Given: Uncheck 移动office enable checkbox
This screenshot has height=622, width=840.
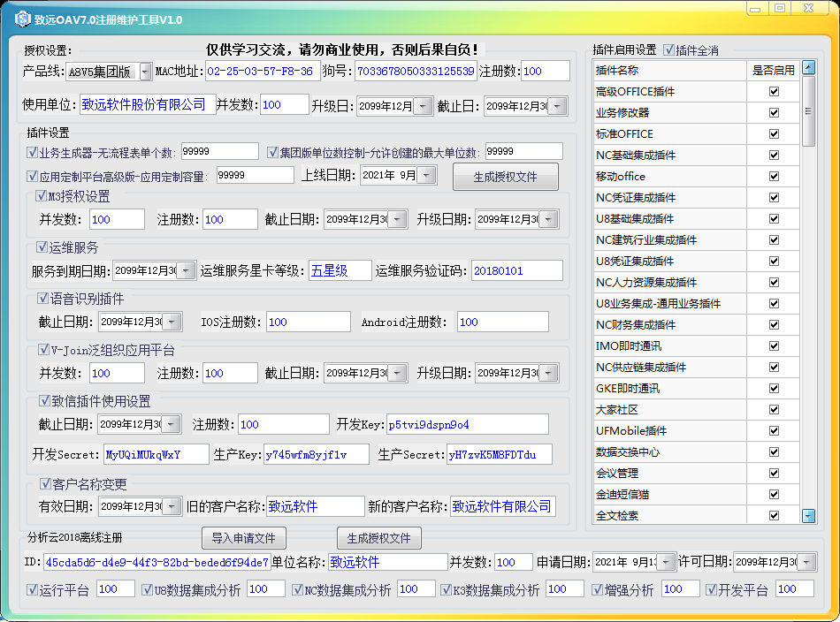Looking at the screenshot, I should click(x=774, y=176).
